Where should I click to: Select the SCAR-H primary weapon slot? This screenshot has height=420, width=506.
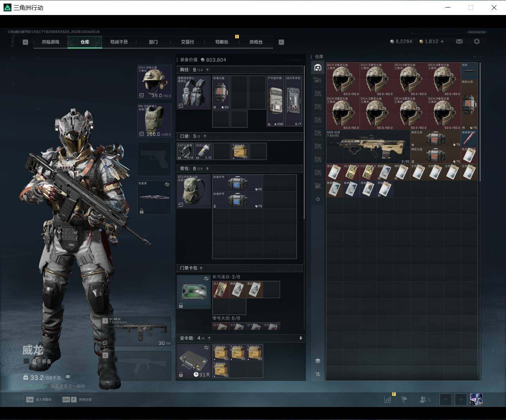click(x=137, y=331)
